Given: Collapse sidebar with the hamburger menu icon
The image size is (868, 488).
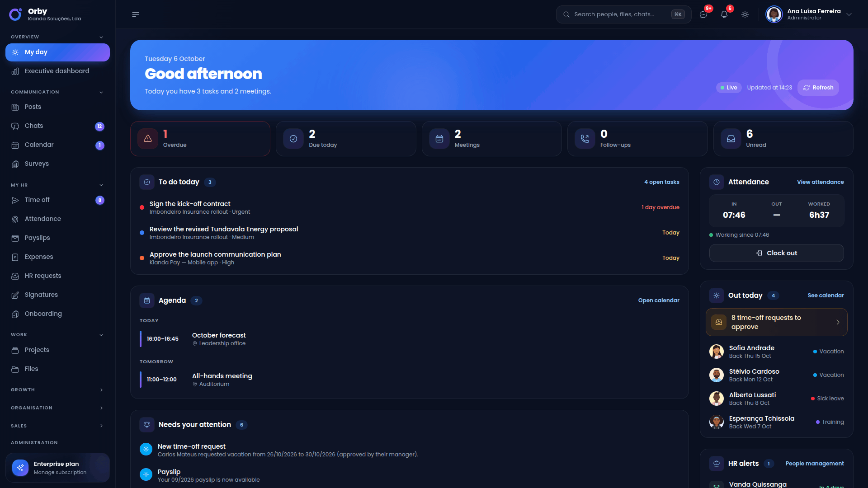Looking at the screenshot, I should (136, 14).
